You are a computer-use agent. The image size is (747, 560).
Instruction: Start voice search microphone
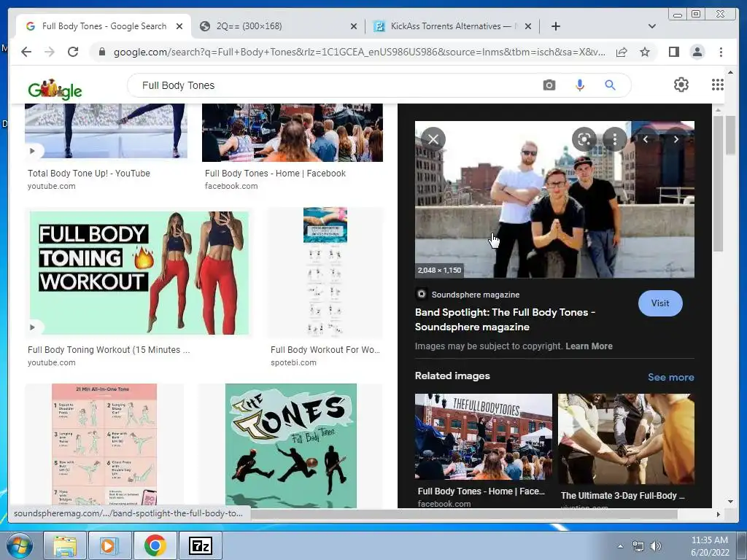coord(580,85)
